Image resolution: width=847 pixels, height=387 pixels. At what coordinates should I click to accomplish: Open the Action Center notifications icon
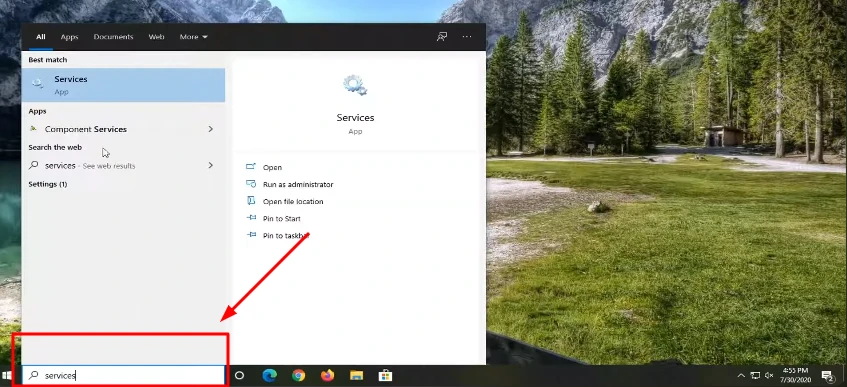coord(828,376)
